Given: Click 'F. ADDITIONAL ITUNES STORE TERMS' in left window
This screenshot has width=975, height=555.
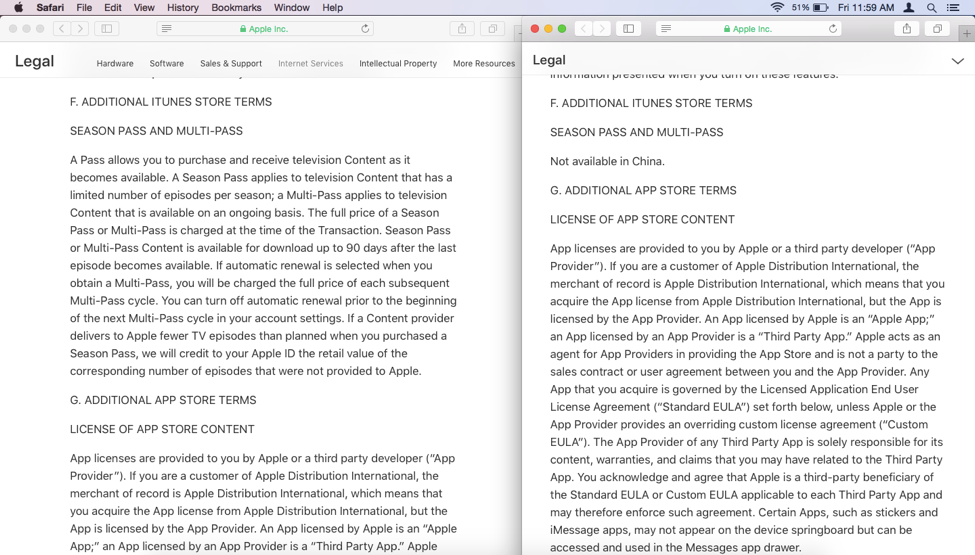Looking at the screenshot, I should pos(171,102).
